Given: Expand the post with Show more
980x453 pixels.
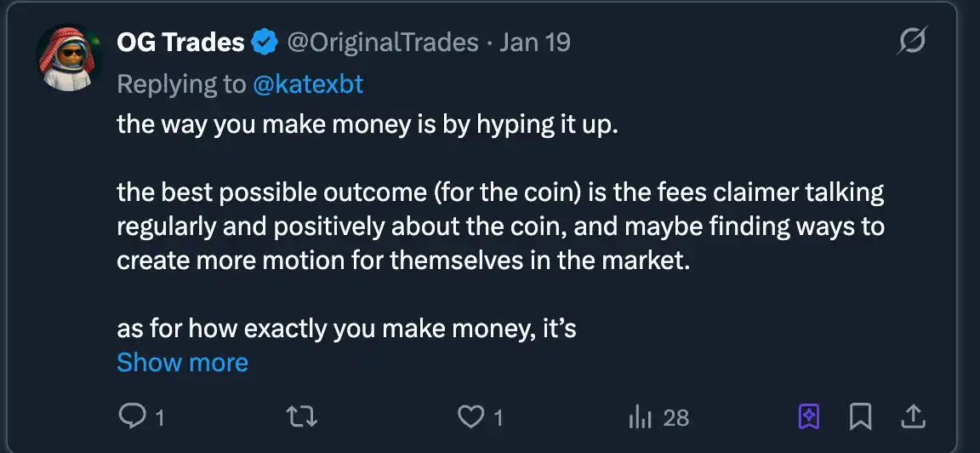Looking at the screenshot, I should click(x=182, y=362).
